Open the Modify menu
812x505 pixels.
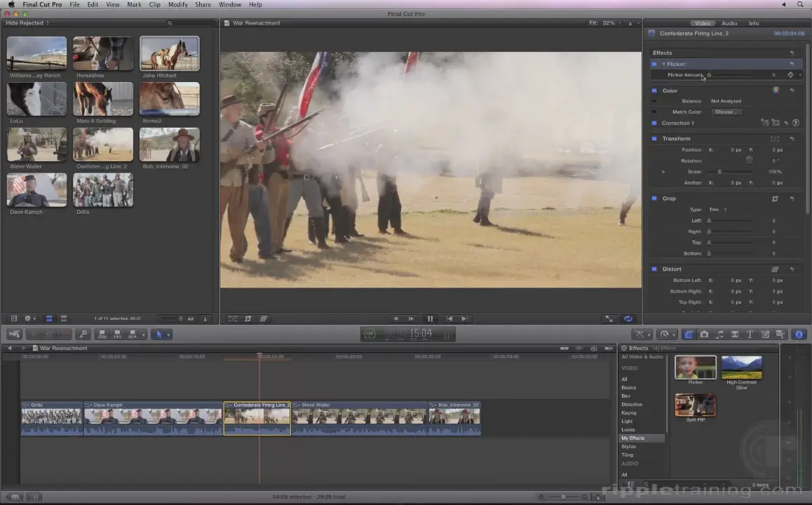point(177,5)
